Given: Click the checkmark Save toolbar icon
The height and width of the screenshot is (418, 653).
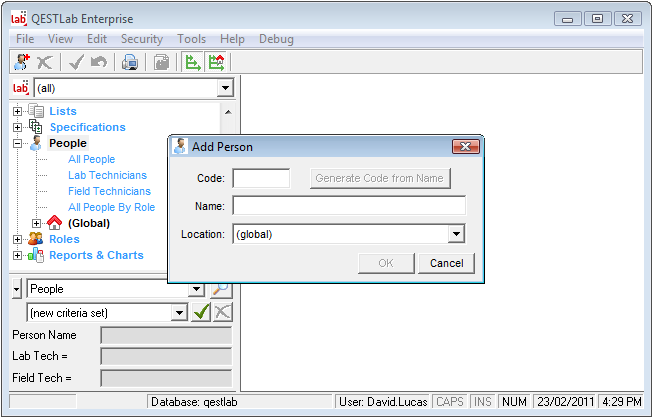Looking at the screenshot, I should point(76,62).
